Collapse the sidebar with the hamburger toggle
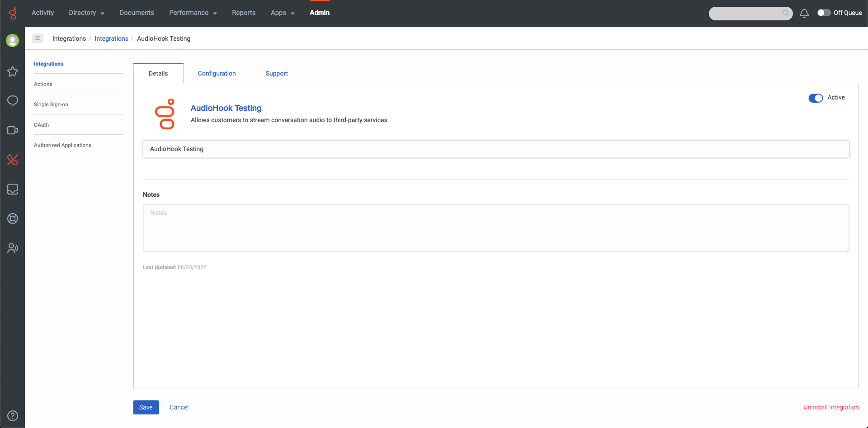Viewport: 868px width, 428px height. coord(38,38)
